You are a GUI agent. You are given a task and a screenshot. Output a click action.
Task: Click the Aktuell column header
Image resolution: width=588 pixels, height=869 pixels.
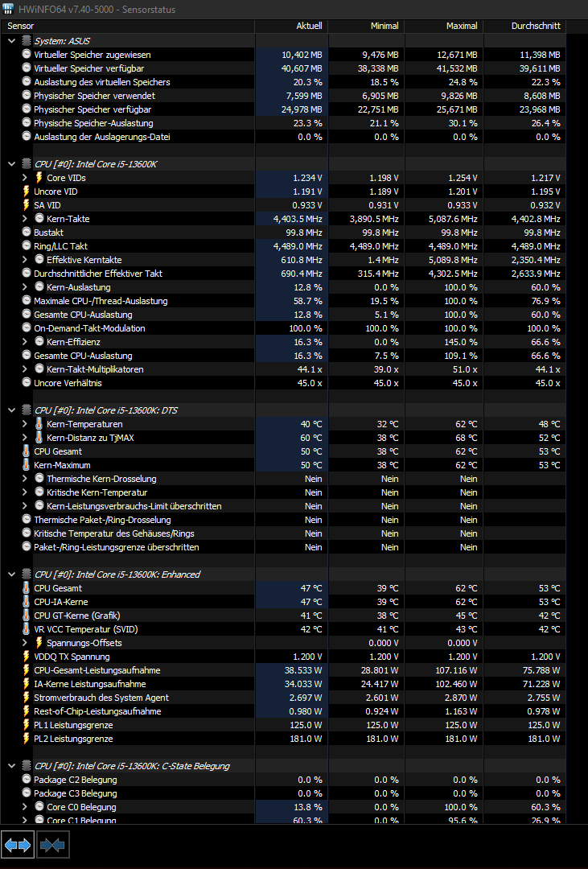(291, 26)
